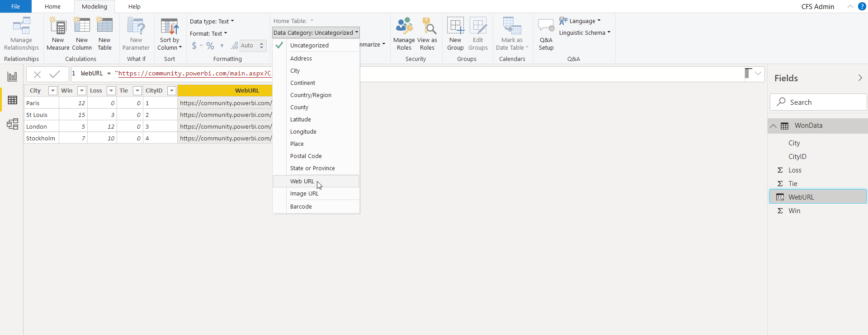Screen dimensions: 868x335
Task: Click the Search box in Fields pane
Action: pyautogui.click(x=818, y=102)
